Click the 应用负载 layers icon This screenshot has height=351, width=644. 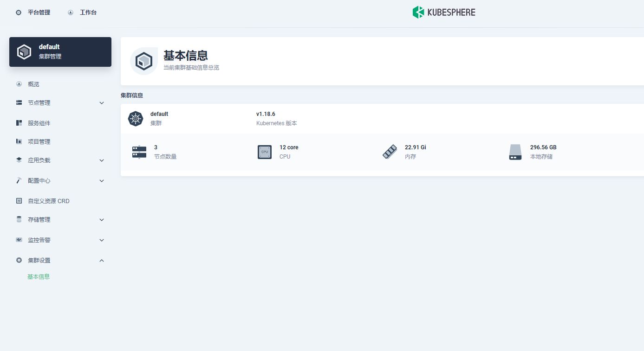(x=19, y=160)
